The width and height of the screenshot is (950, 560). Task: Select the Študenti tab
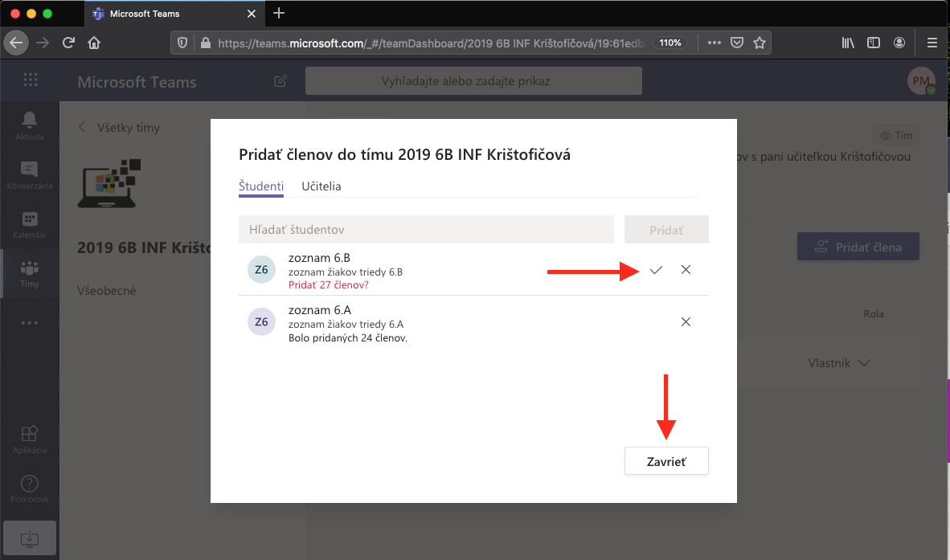261,186
